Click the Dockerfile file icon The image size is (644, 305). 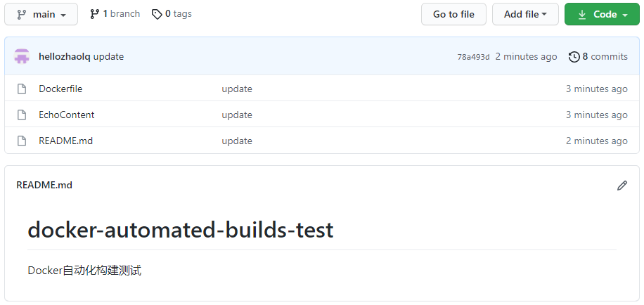click(x=22, y=89)
